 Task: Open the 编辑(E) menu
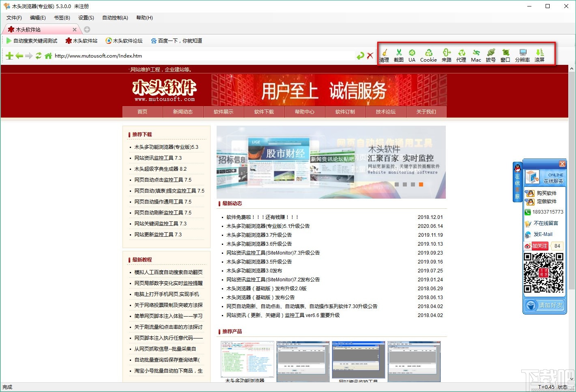(38, 18)
